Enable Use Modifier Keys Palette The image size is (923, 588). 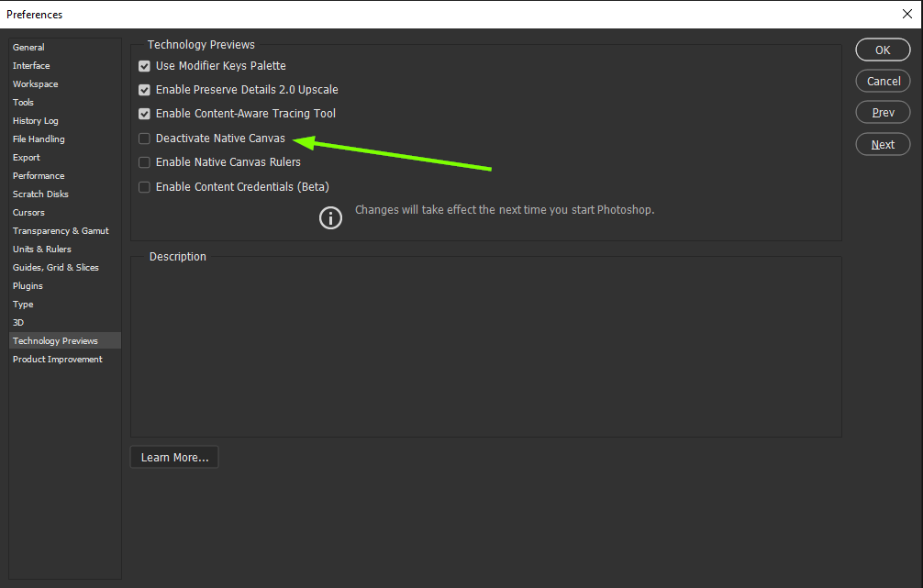coord(144,65)
